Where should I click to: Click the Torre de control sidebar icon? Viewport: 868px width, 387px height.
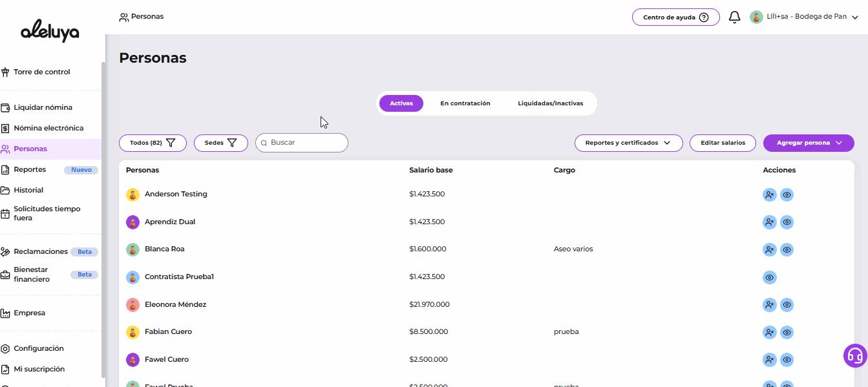[x=6, y=72]
